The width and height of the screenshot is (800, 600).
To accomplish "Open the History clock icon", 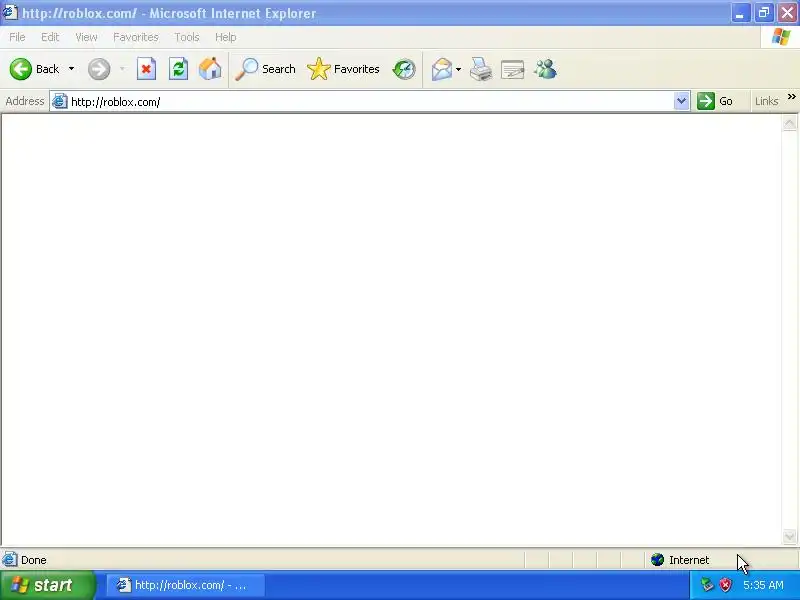I will [404, 69].
